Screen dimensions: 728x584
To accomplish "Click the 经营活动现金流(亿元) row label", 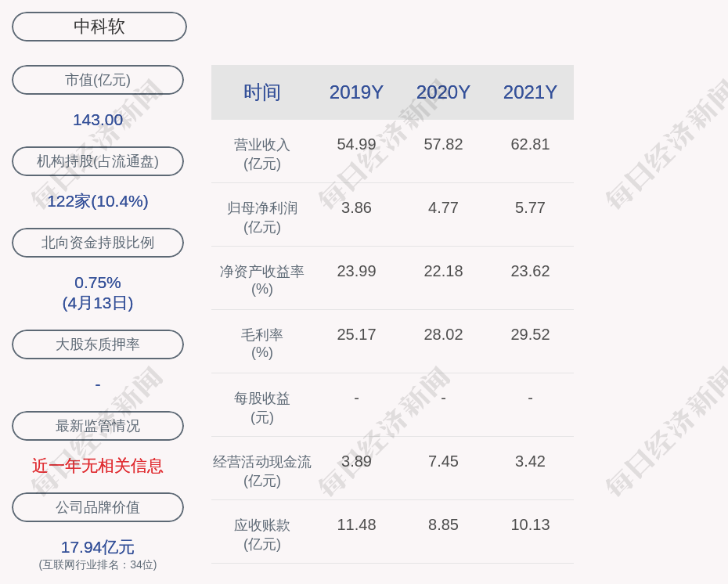I will 262,471.
